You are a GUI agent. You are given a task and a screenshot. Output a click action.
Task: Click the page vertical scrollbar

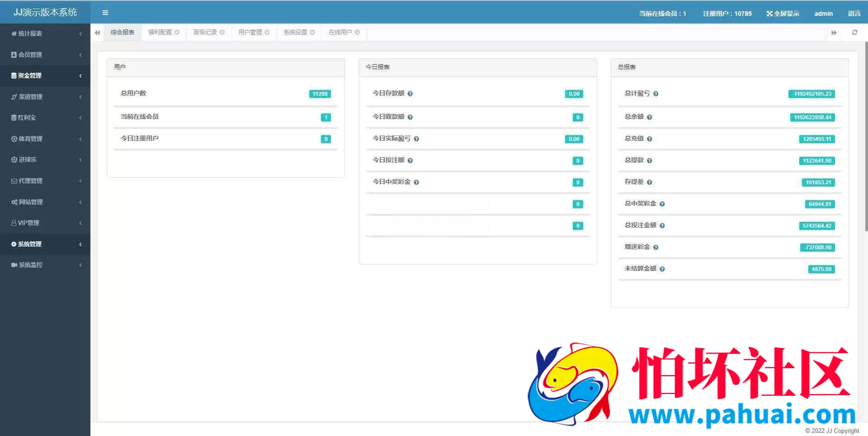[x=866, y=136]
